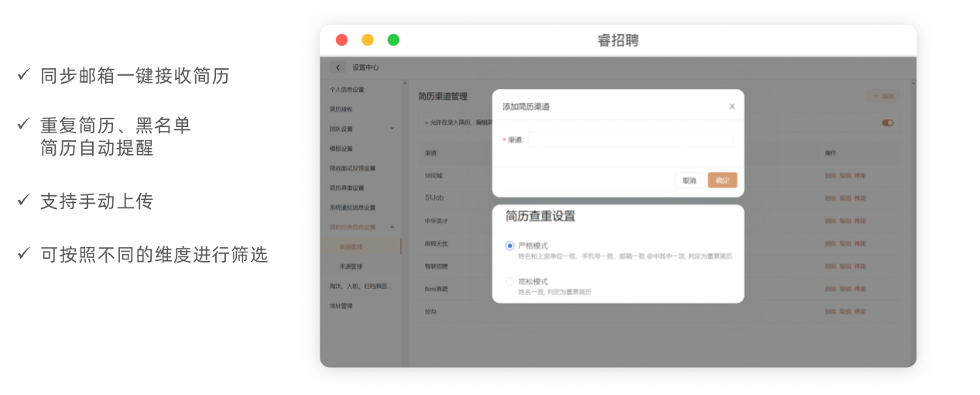The image size is (980, 395).
Task: Collapse the 简历分类信息设置 chevron
Action: click(x=392, y=227)
